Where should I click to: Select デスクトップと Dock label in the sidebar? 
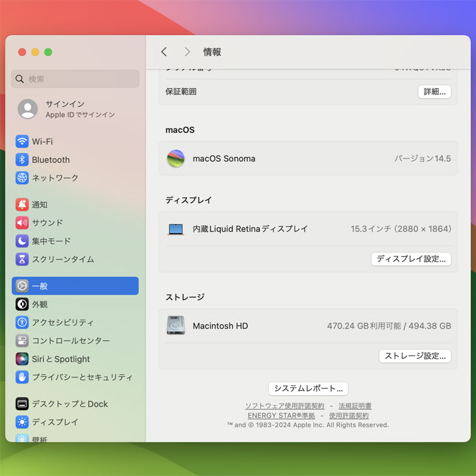70,404
